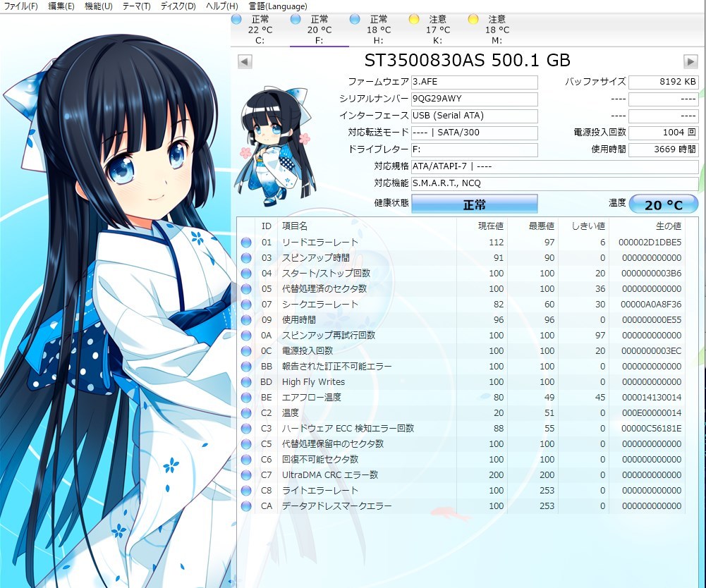Open the ヘルプ(H) menu
The width and height of the screenshot is (706, 588).
click(222, 6)
